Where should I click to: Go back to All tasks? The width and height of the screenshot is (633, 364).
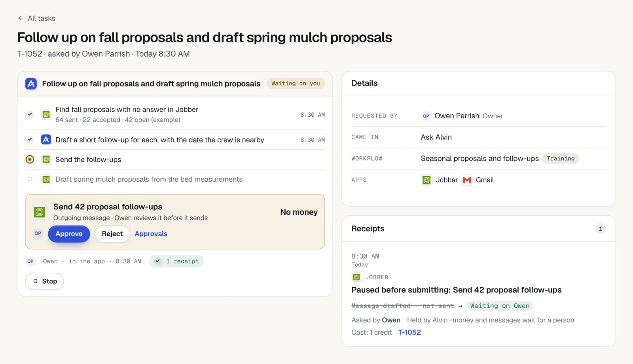36,18
